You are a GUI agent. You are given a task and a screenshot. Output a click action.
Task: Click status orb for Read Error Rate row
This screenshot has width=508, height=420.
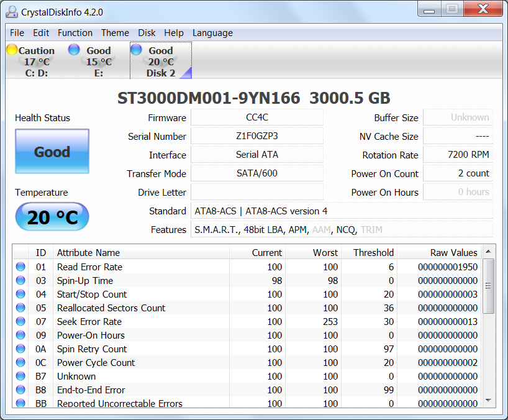(20, 267)
